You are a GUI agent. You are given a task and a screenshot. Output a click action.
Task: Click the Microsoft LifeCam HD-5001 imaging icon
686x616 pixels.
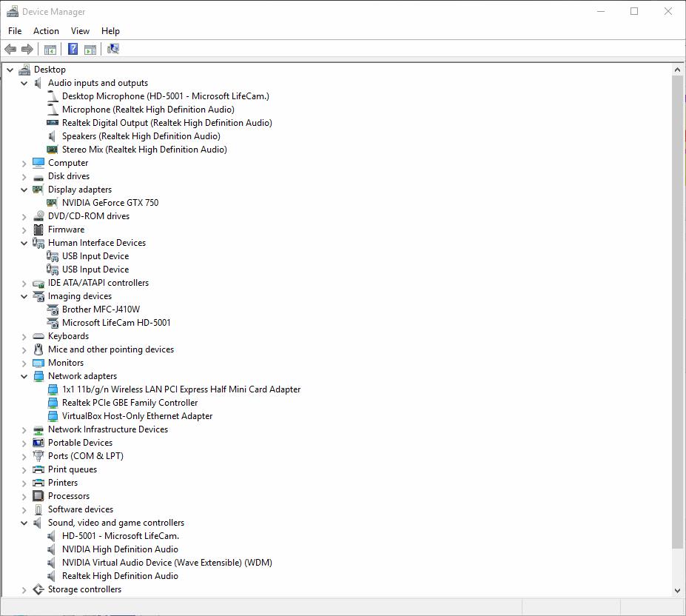point(52,323)
